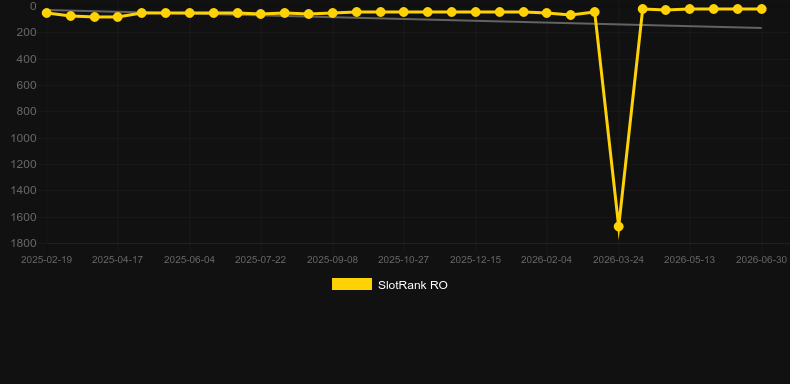
Task: Click the x-axis label 2025-06-04
Action: tap(189, 260)
